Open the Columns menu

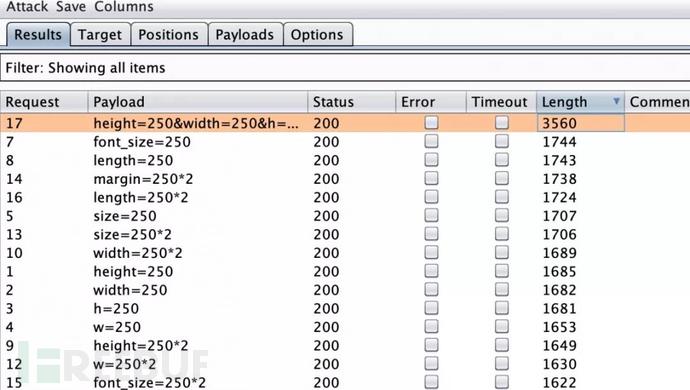click(x=124, y=7)
